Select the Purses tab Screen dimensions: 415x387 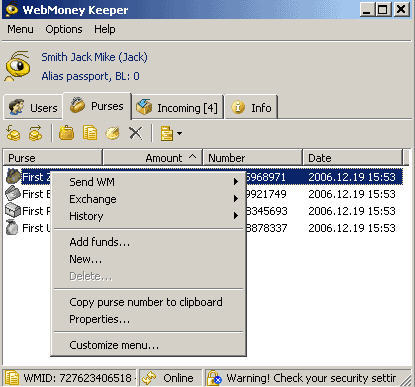(x=97, y=106)
